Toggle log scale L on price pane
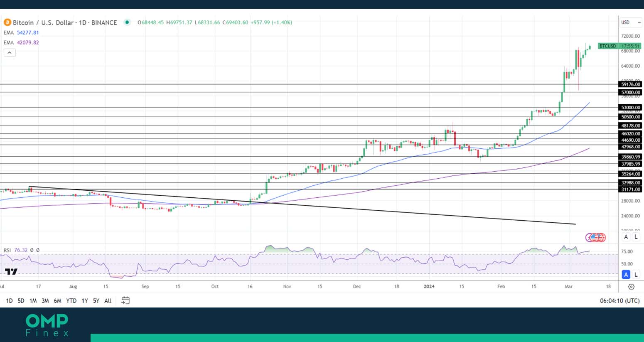The width and height of the screenshot is (644, 342). click(x=636, y=237)
